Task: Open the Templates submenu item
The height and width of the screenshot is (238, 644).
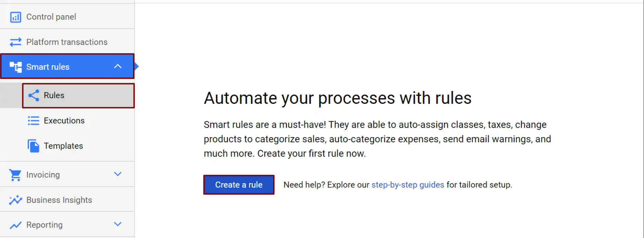Action: coord(63,146)
